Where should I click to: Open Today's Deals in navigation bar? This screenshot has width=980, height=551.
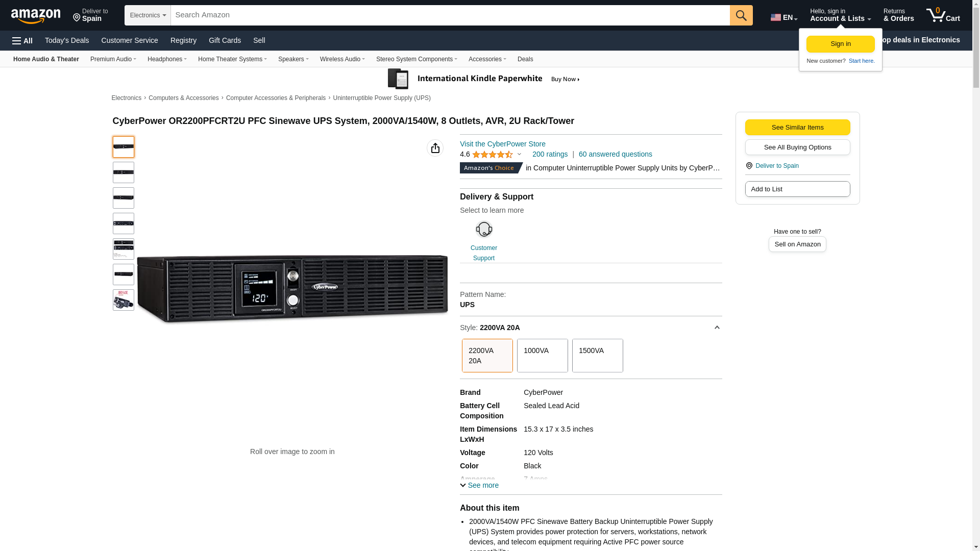[x=67, y=40]
